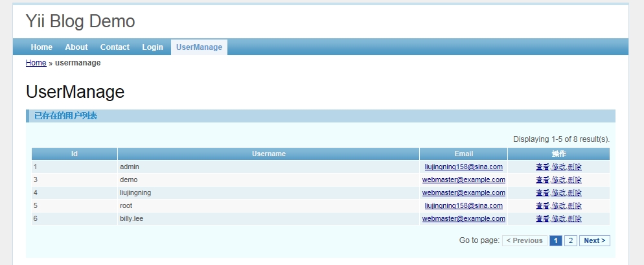Open the Contact menu item
644x265 pixels.
tap(115, 47)
